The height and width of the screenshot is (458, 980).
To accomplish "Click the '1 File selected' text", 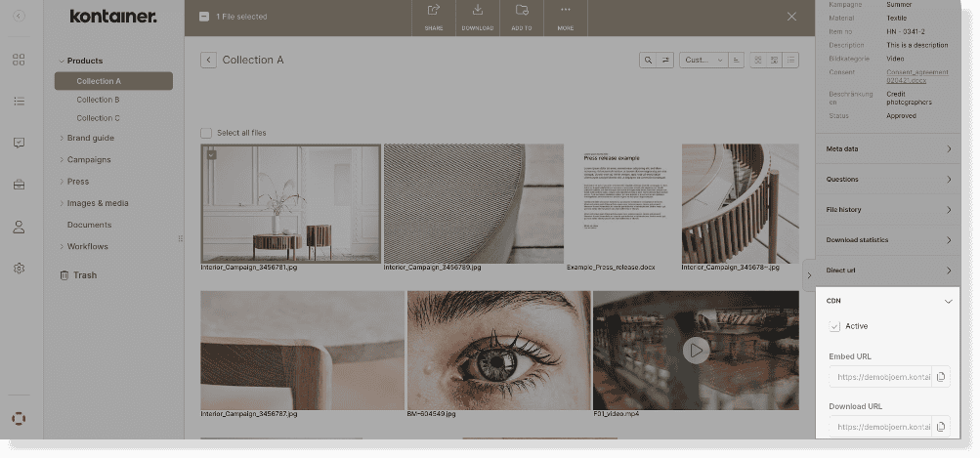I will coord(241,17).
